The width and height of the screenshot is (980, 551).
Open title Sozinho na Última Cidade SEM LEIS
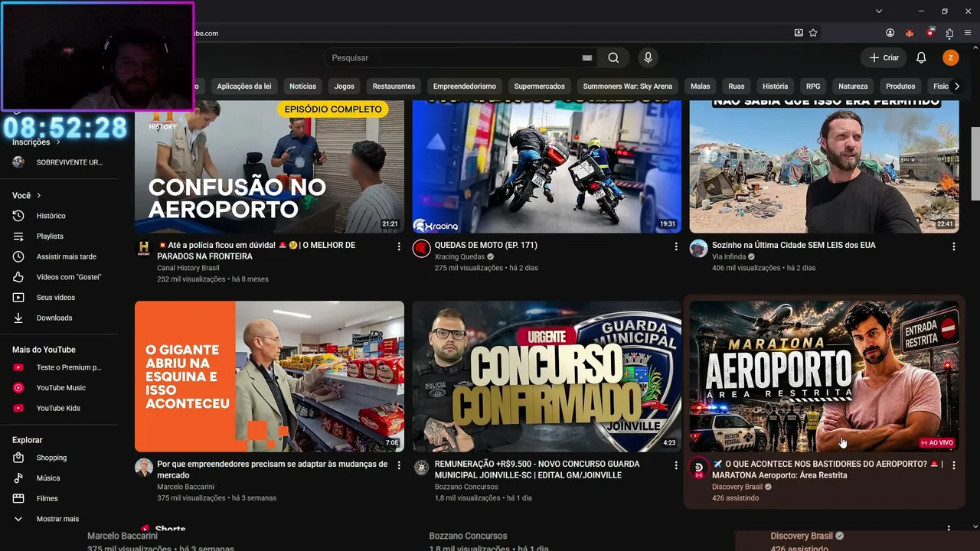794,245
